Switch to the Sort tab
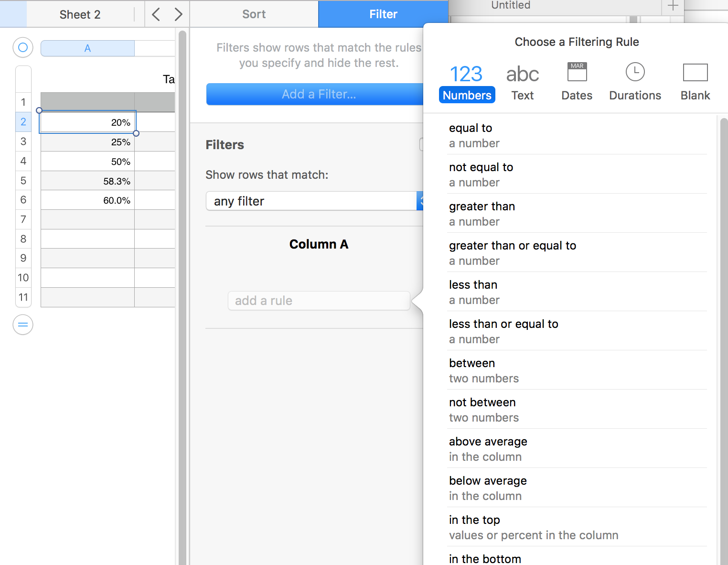This screenshot has height=565, width=728. pyautogui.click(x=254, y=14)
